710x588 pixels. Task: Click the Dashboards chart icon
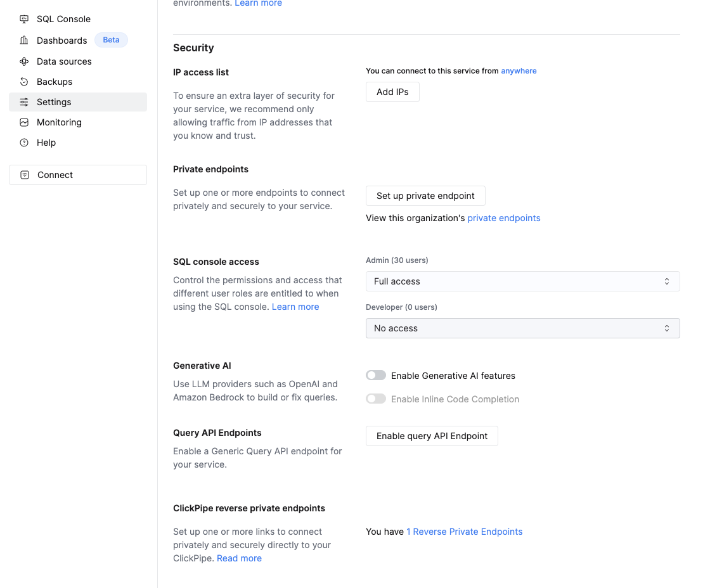[x=24, y=41]
